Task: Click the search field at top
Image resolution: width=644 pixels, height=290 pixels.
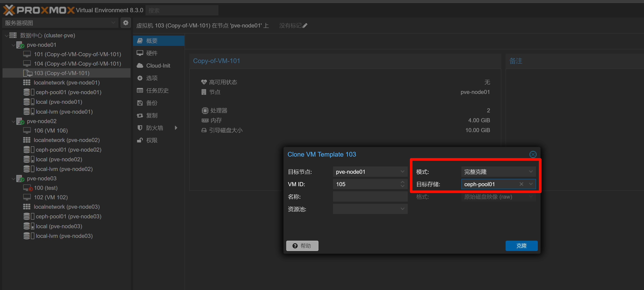Action: tap(182, 10)
